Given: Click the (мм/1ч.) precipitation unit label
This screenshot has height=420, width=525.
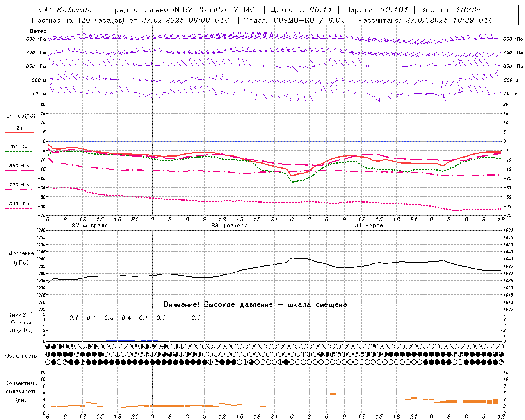Looking at the screenshot, I should (x=21, y=330).
